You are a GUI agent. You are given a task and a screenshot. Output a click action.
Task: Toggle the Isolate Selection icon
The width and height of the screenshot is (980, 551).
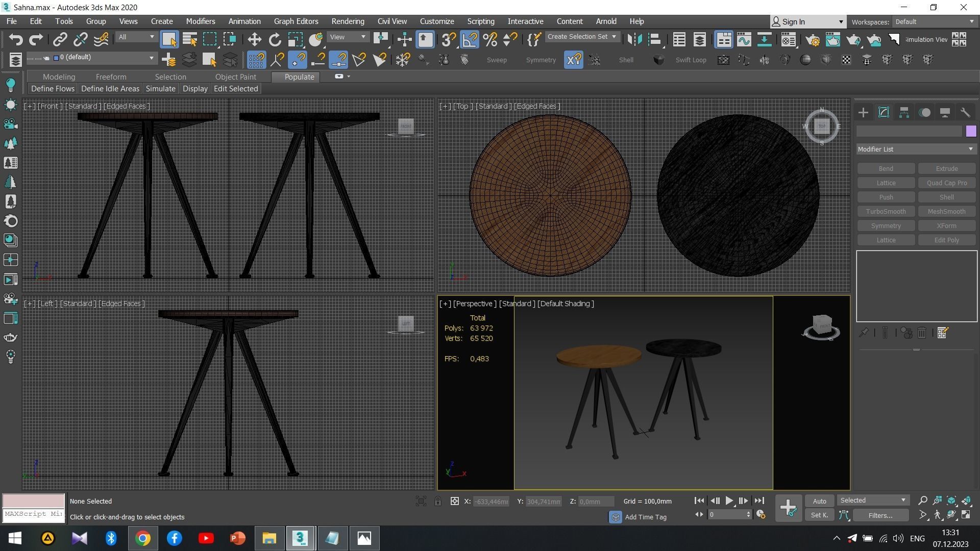pos(421,501)
